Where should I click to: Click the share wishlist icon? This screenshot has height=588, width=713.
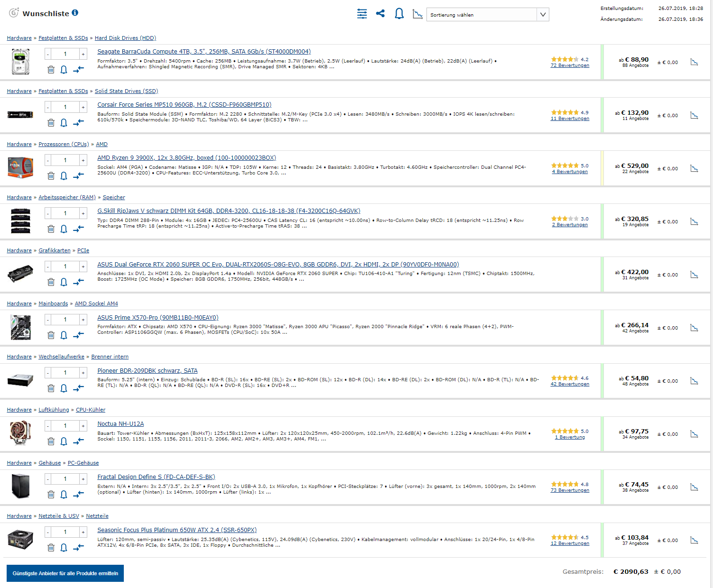(380, 13)
